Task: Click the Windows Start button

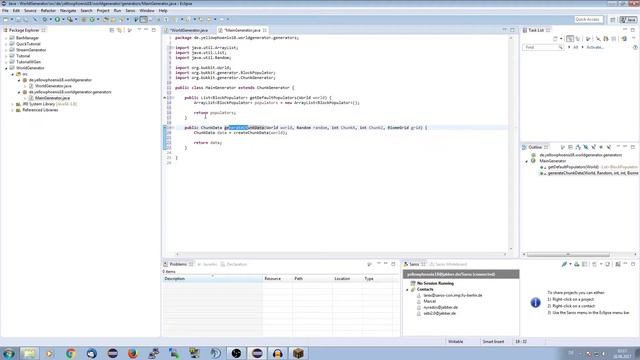Action: [x=8, y=353]
